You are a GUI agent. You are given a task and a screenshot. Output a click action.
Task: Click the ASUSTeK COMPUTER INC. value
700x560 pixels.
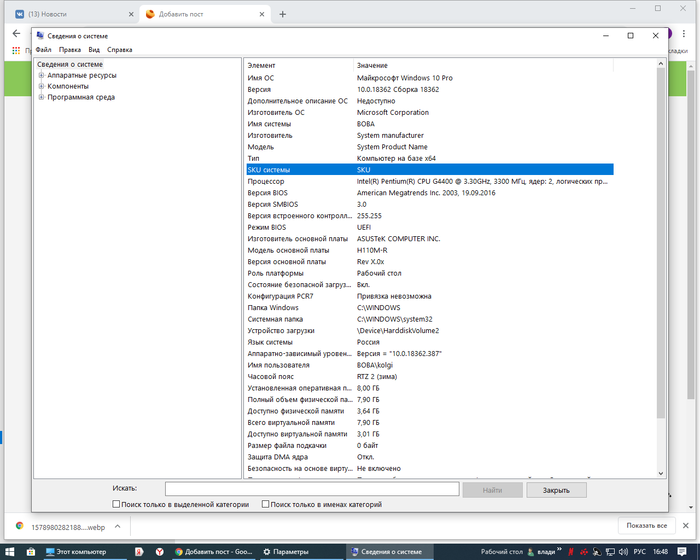398,239
